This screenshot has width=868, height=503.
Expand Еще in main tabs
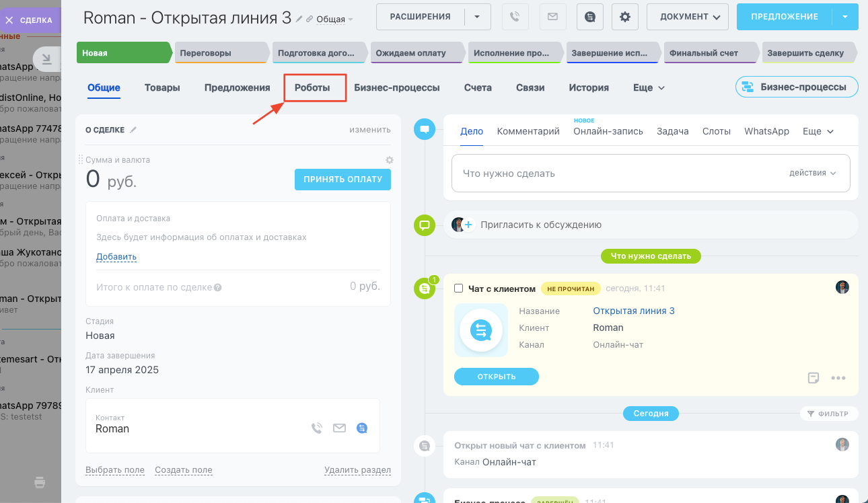pos(649,87)
